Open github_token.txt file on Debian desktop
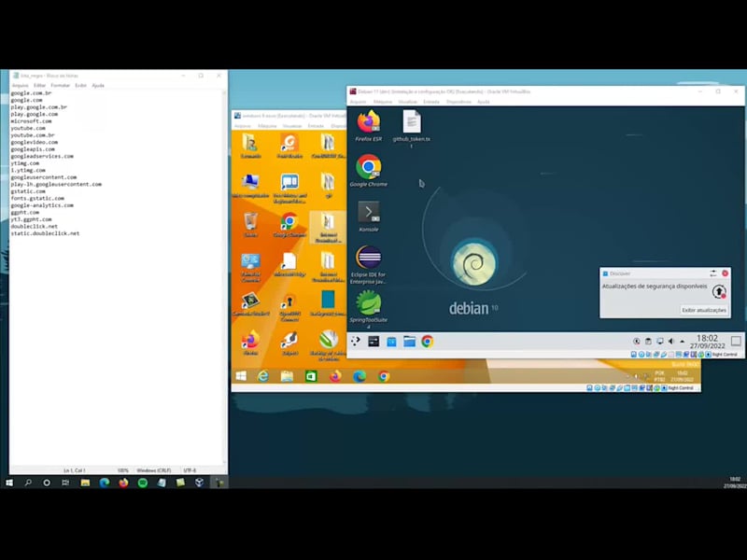 (x=412, y=128)
